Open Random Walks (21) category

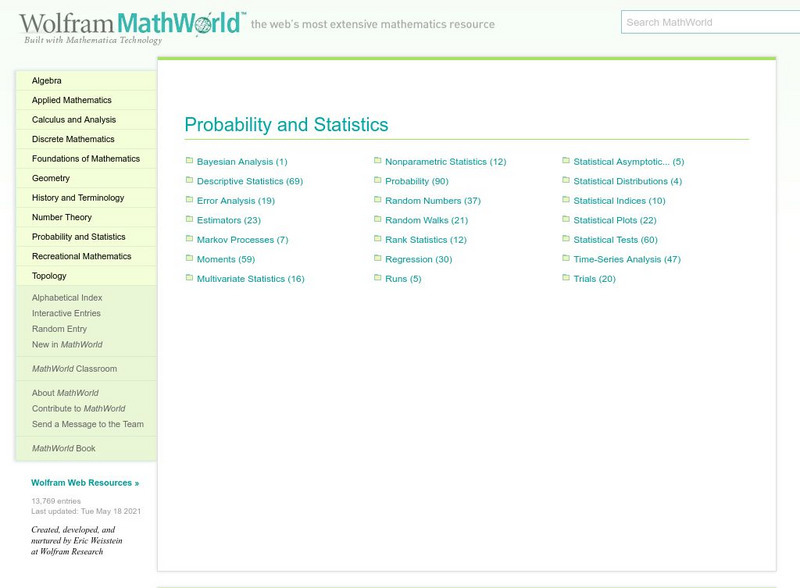pos(427,220)
